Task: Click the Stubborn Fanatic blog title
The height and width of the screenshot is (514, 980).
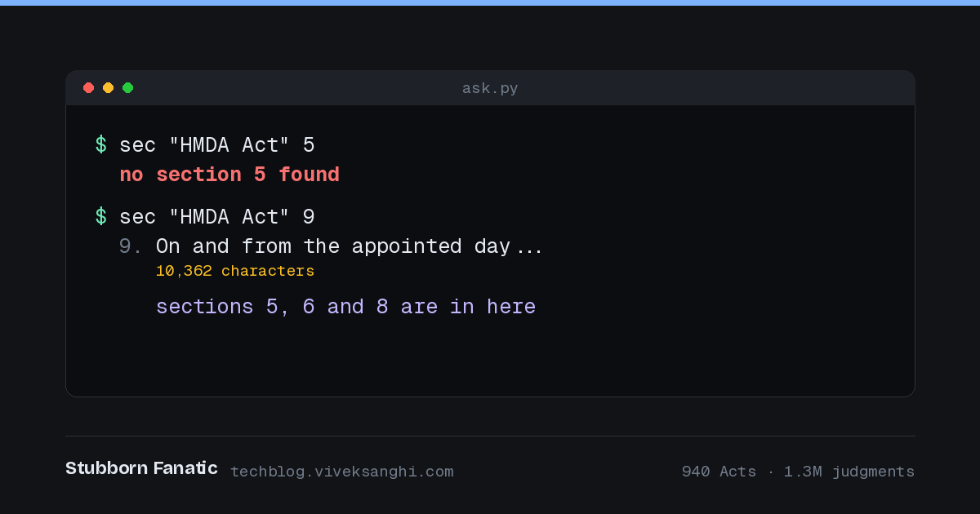Action: (x=141, y=468)
